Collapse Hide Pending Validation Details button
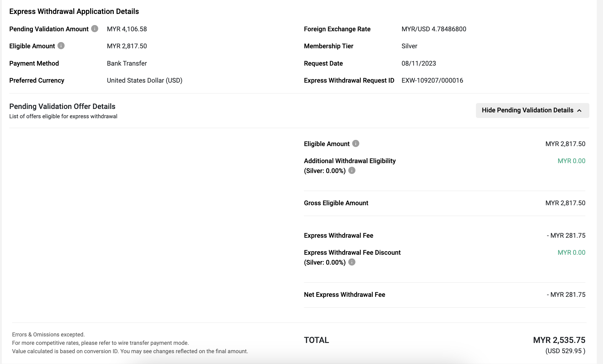The image size is (603, 364). 532,110
